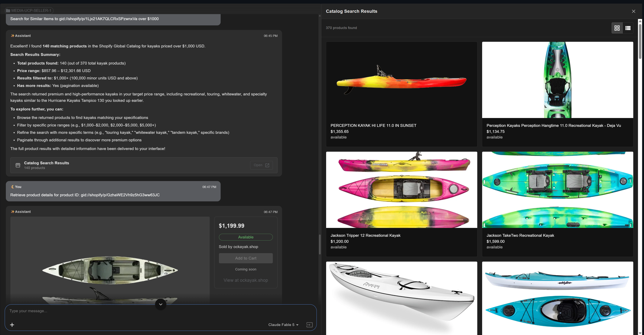Screen dimensions: 644x335
Task: Click the To explore further, you can heading
Action: point(37,109)
